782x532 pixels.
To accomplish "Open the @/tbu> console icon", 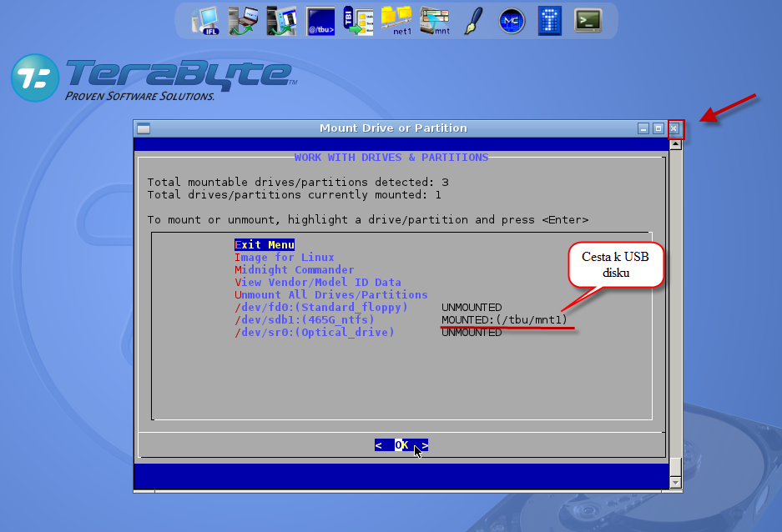I will point(320,21).
